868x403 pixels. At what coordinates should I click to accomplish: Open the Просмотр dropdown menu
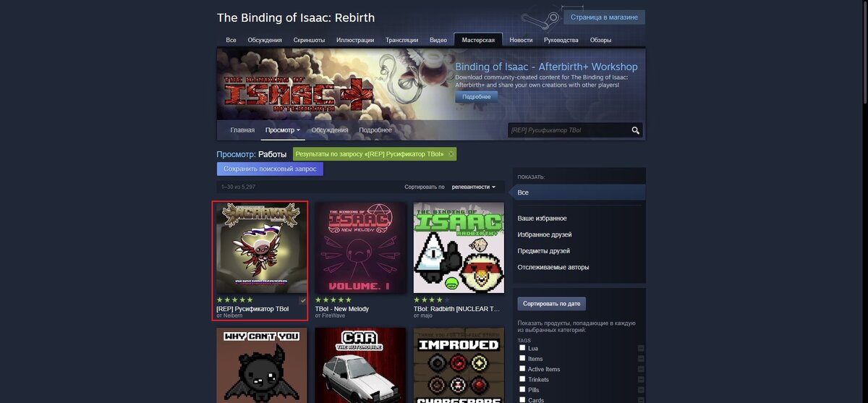[x=283, y=130]
